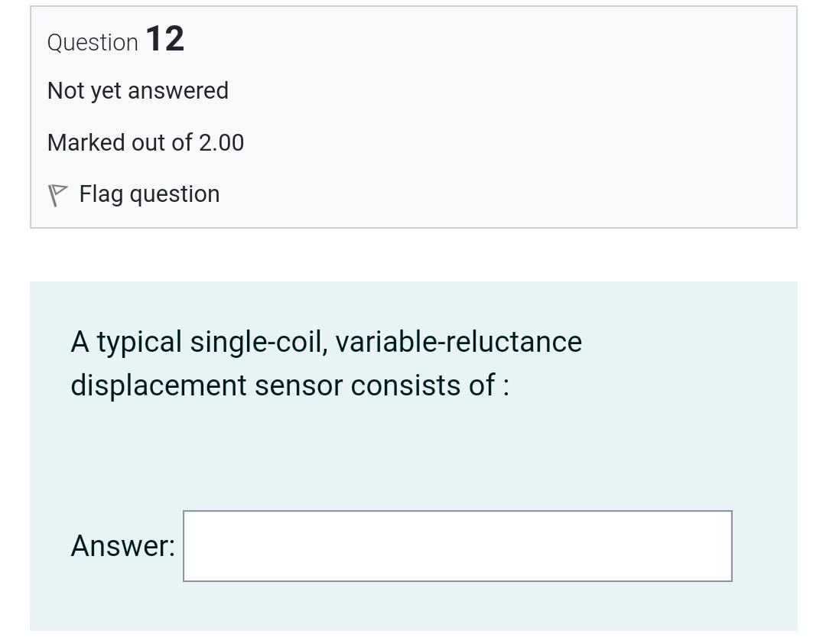Click the colon ending the question text
The height and width of the screenshot is (644, 826).
tap(506, 387)
